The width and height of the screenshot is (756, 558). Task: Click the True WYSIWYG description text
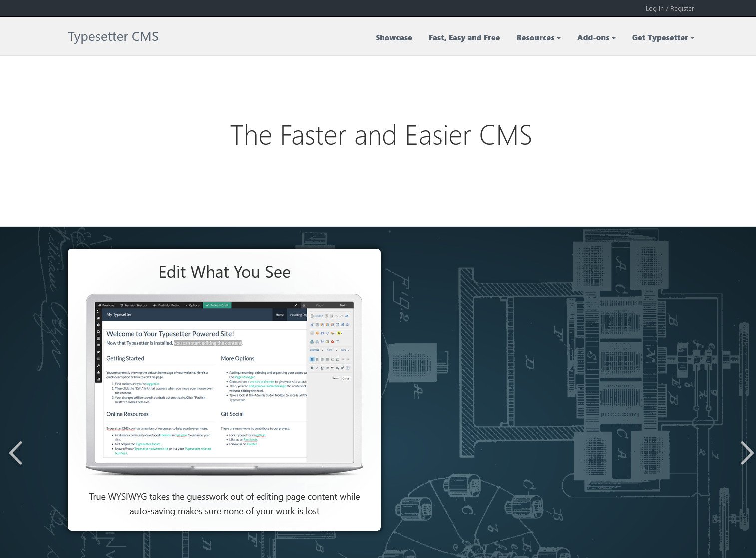[224, 504]
